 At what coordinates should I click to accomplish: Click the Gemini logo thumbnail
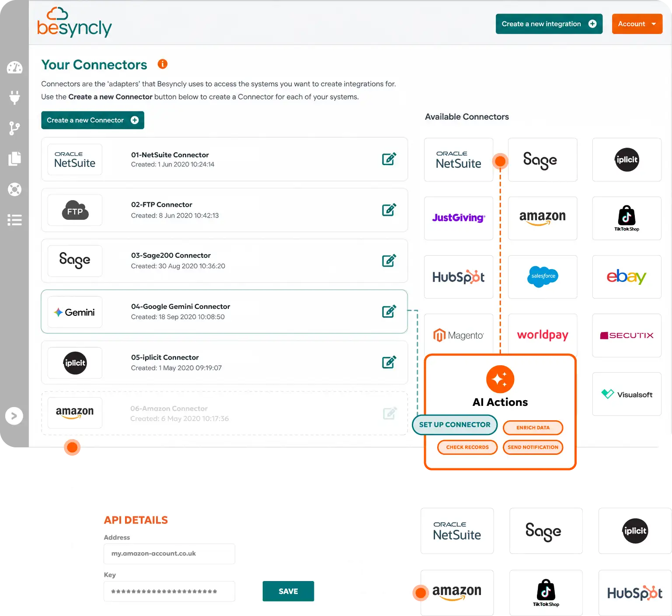[x=75, y=312]
